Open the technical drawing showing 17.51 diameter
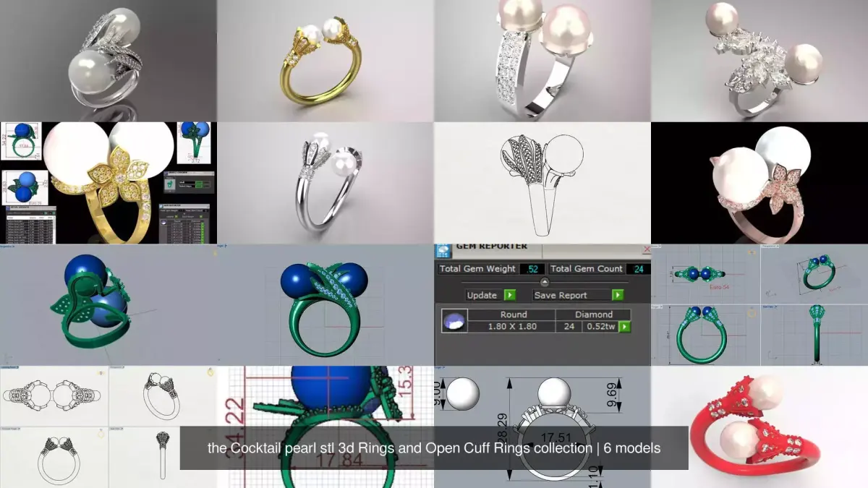This screenshot has width=868, height=488. coord(542,427)
